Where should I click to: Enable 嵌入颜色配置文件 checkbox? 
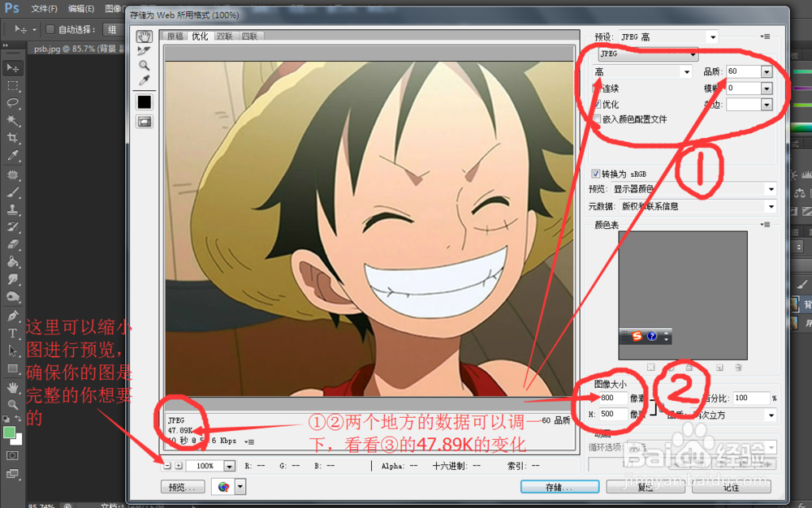(x=597, y=119)
